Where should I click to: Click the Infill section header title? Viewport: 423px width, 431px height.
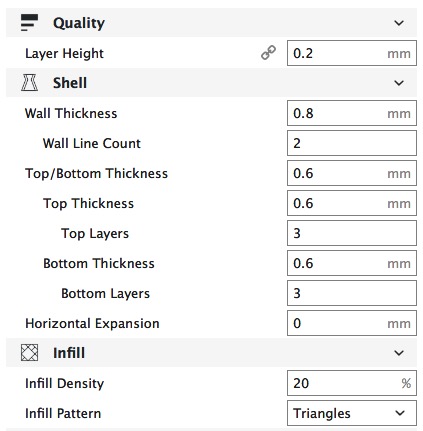click(x=69, y=353)
